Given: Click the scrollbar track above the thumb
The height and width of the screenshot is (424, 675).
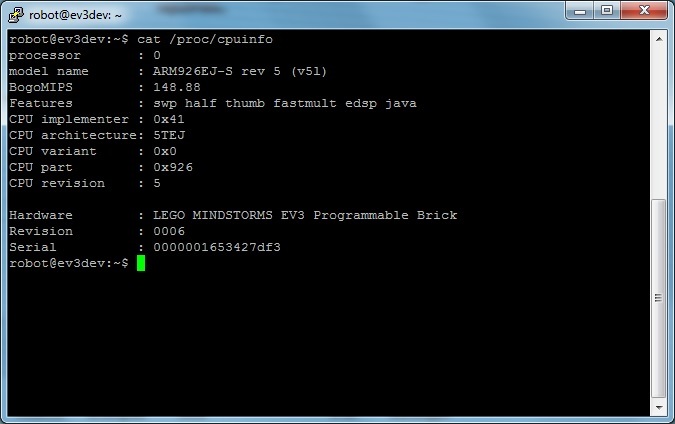Looking at the screenshot, I should [658, 120].
